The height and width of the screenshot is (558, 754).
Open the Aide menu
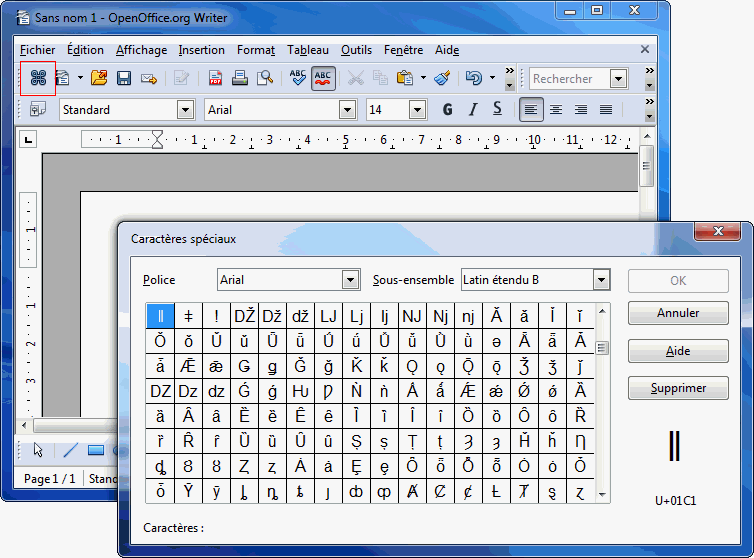(x=447, y=50)
